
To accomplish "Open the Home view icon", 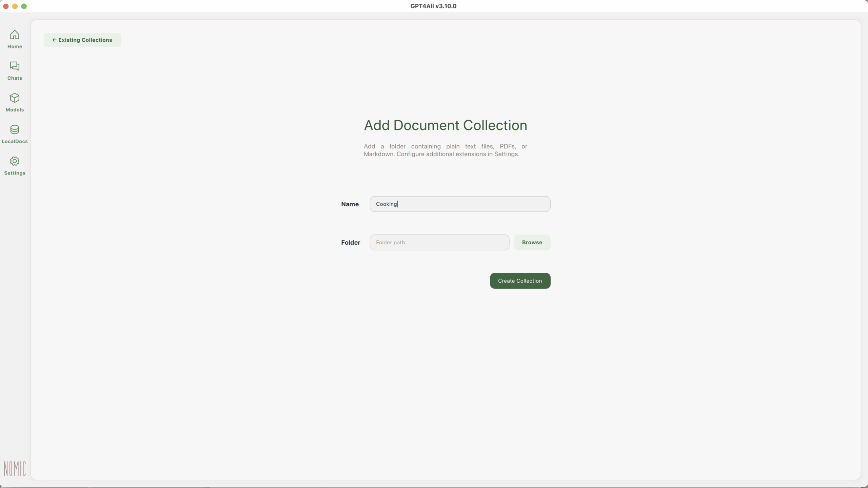I will (x=15, y=35).
